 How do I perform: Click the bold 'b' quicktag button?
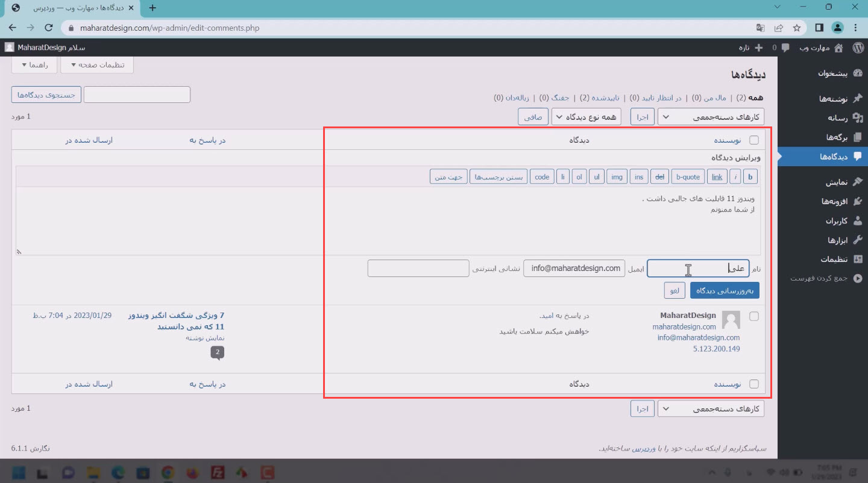(x=750, y=176)
